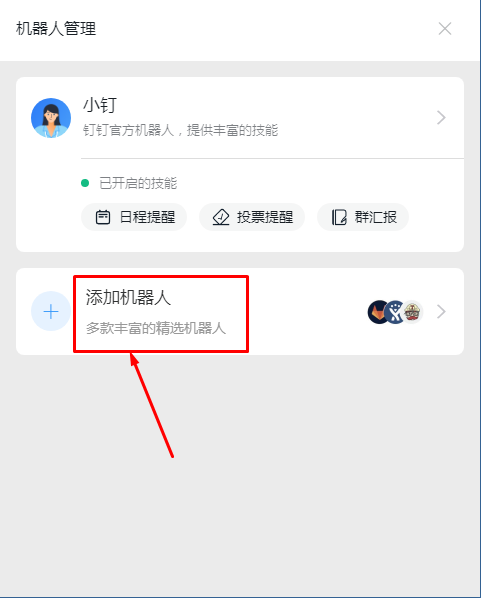This screenshot has height=598, width=481.
Task: Select the 添加机器人 title text
Action: pyautogui.click(x=128, y=297)
